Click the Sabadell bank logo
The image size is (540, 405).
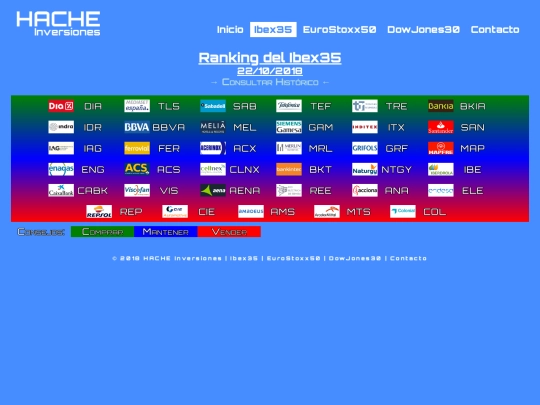(213, 106)
